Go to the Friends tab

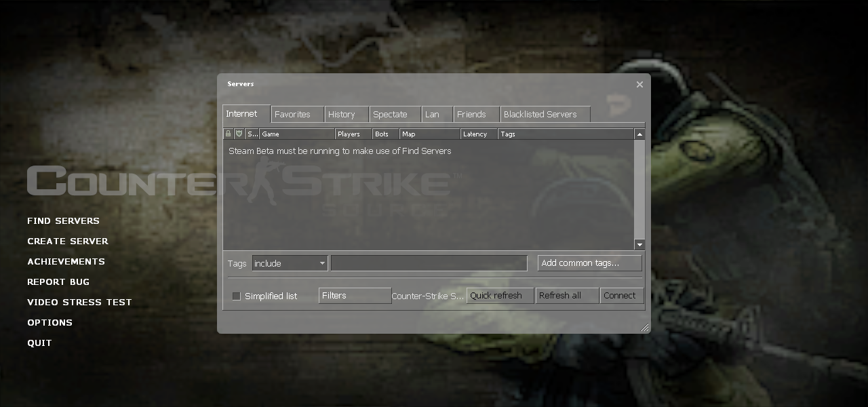click(476, 115)
